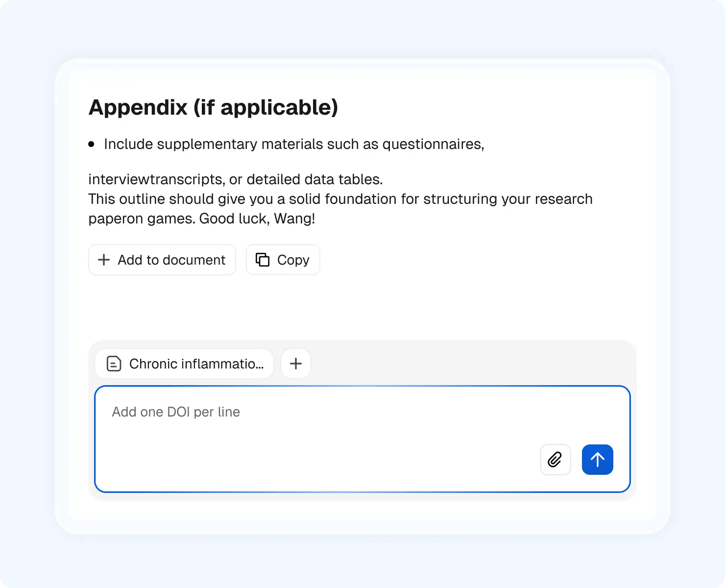Screen dimensions: 725x588
Task: Click the plus icon in Add to document
Action: pos(104,260)
